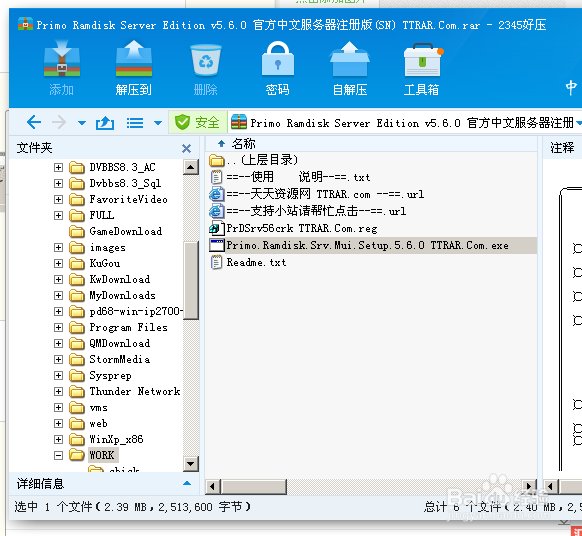Click file list horizontal scroll left arrow

212,487
